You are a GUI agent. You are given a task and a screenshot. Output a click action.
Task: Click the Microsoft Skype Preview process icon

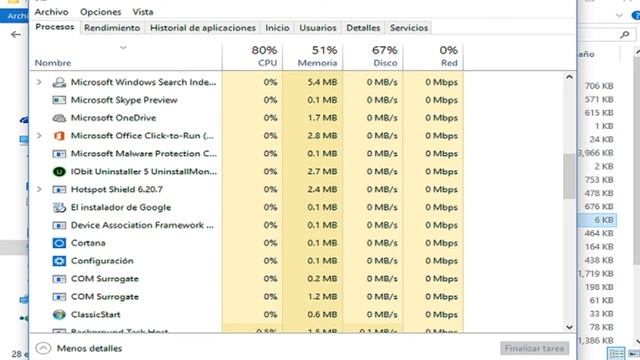(59, 100)
